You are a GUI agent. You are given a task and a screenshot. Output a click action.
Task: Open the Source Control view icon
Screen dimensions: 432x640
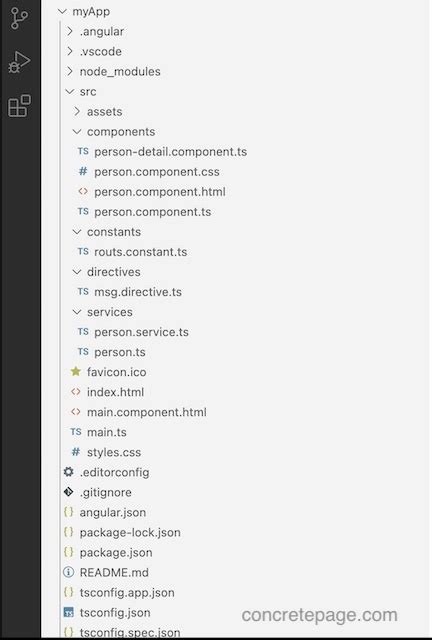[19, 18]
